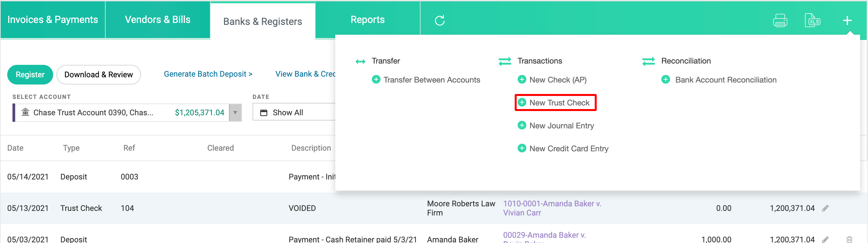Open Generate Batch Deposit link

pyautogui.click(x=208, y=74)
